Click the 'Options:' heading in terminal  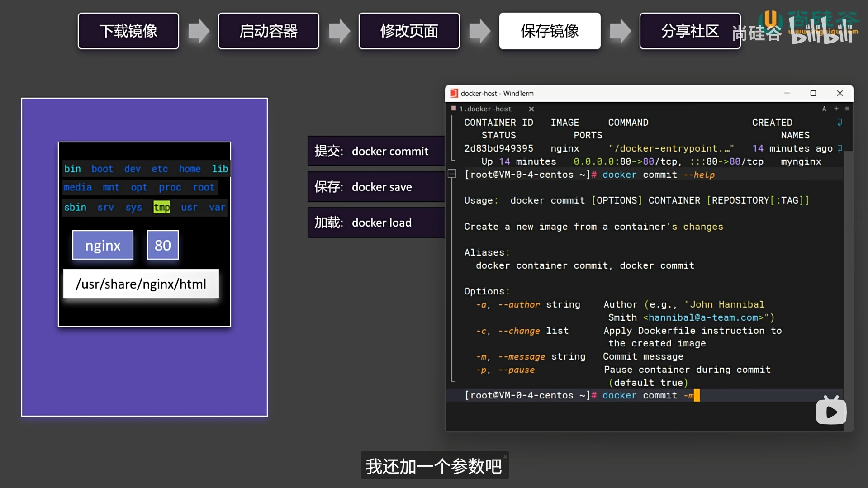tap(487, 291)
